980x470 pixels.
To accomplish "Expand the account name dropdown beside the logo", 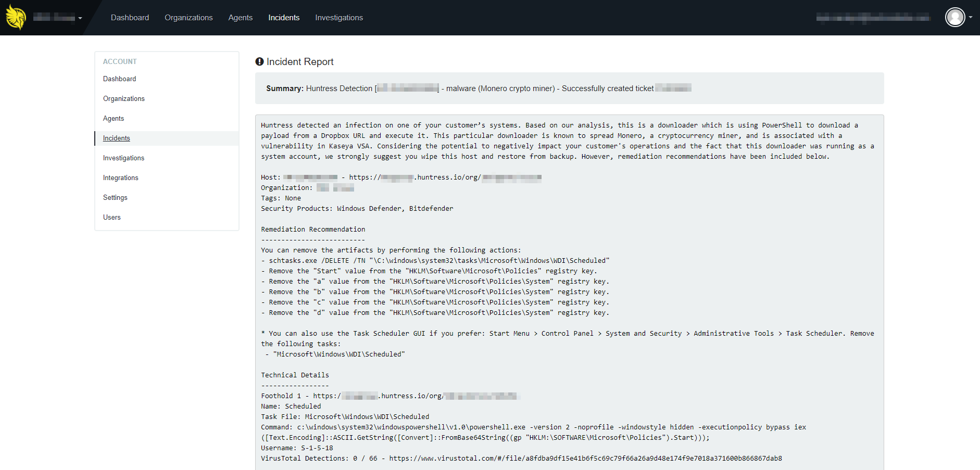I will (58, 18).
